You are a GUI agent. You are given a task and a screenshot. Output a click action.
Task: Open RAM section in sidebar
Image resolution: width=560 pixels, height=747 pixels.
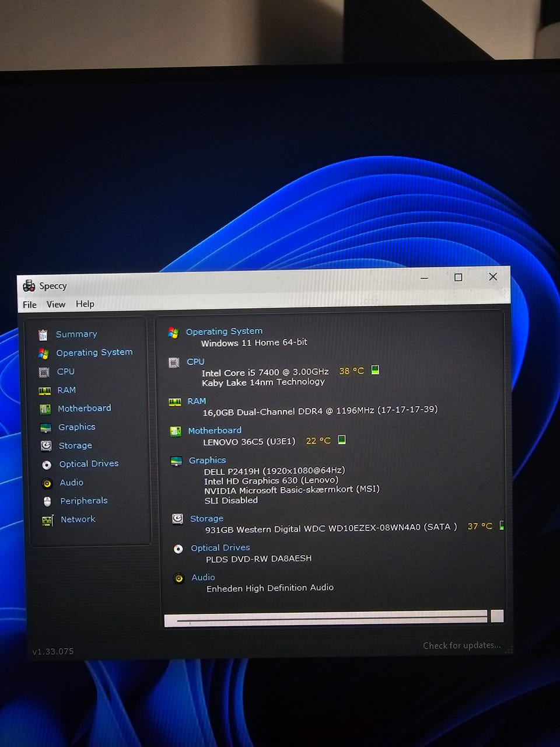coord(66,390)
